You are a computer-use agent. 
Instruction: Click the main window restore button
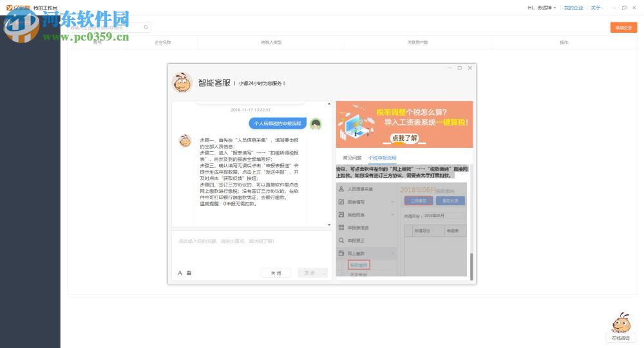(624, 8)
